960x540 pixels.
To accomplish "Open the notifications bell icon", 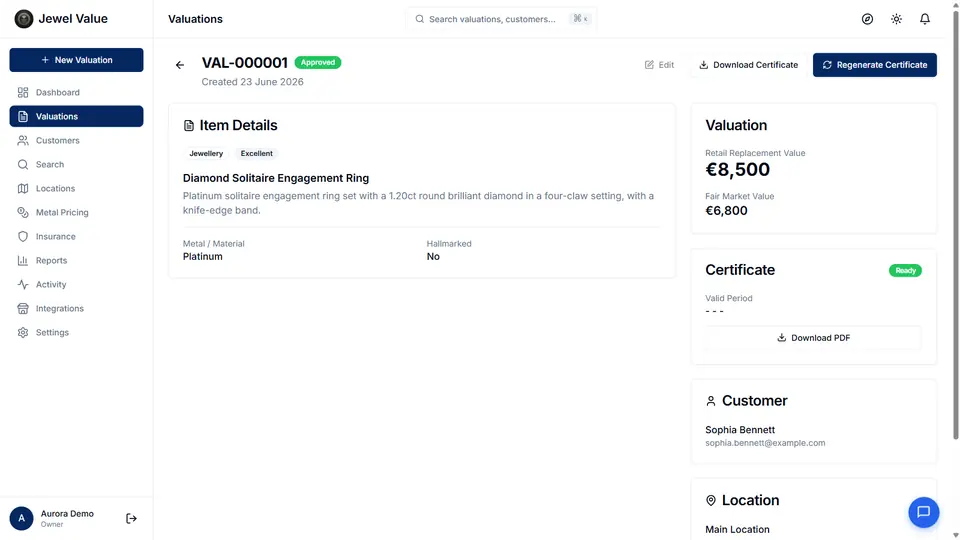I will pos(924,19).
